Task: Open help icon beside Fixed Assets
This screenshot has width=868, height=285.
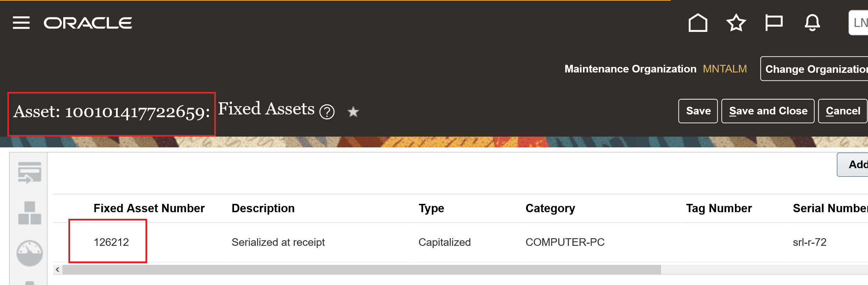Action: pyautogui.click(x=327, y=112)
